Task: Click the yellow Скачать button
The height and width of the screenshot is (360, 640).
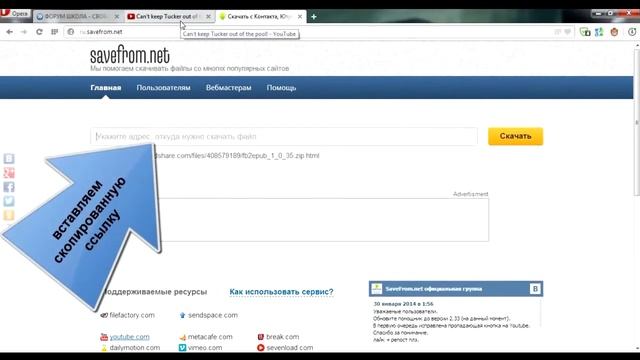Action: coord(516,136)
